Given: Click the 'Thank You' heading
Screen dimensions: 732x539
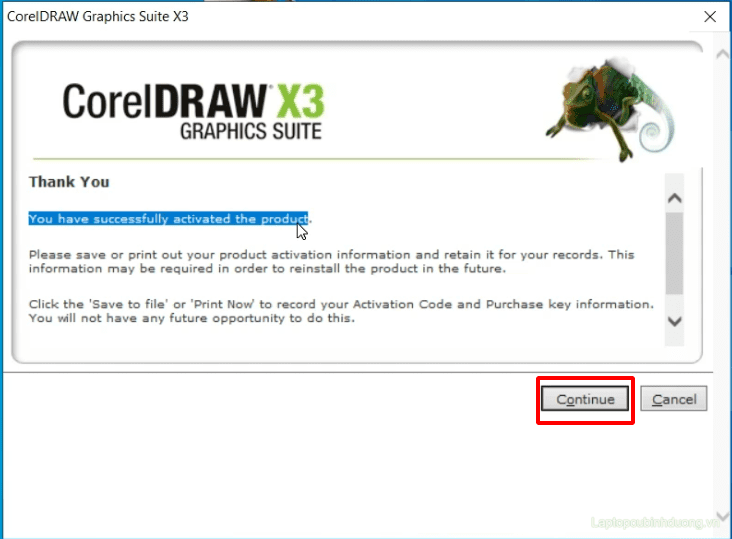Looking at the screenshot, I should coord(69,182).
